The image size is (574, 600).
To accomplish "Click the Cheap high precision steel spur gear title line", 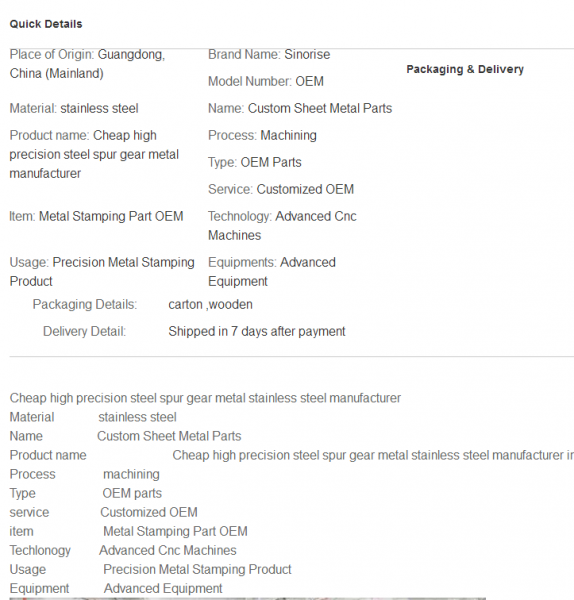I will pos(205,398).
